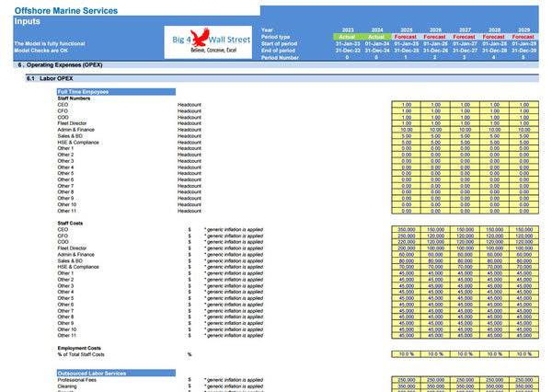Select the 2025 year column header

click(406, 29)
